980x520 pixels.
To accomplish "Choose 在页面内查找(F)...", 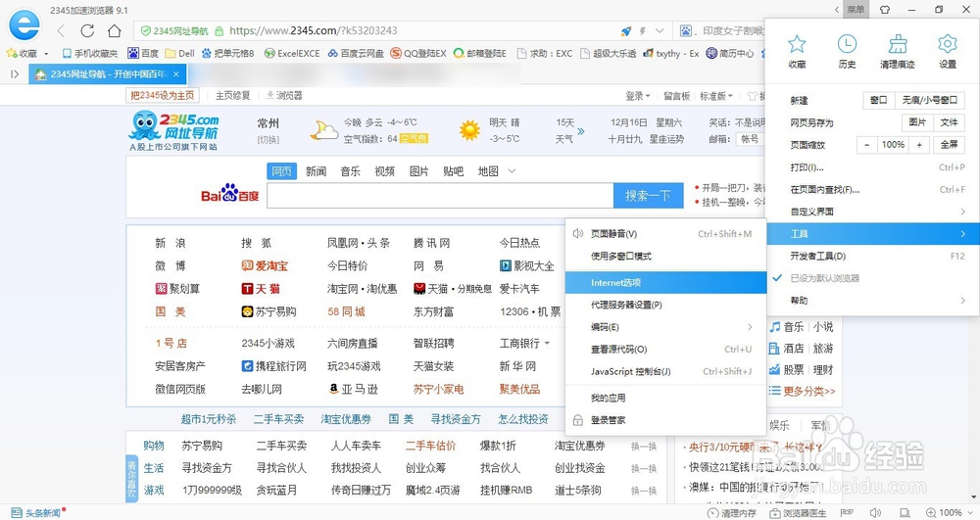I will coord(872,189).
